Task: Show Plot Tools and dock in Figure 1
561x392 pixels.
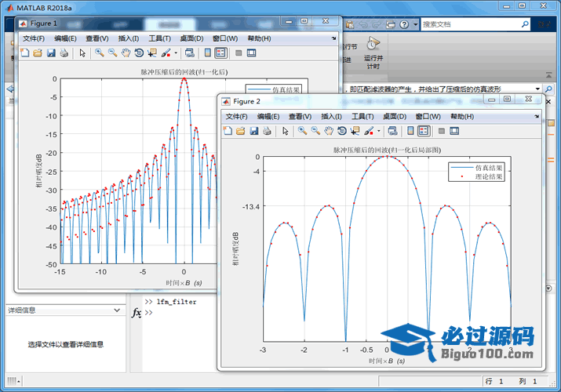Action: (x=252, y=53)
